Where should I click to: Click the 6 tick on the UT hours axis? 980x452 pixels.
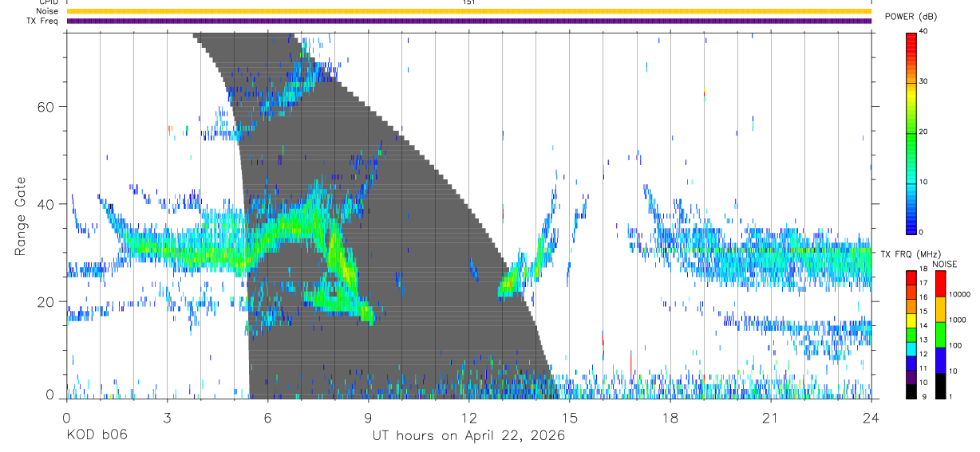pos(267,417)
